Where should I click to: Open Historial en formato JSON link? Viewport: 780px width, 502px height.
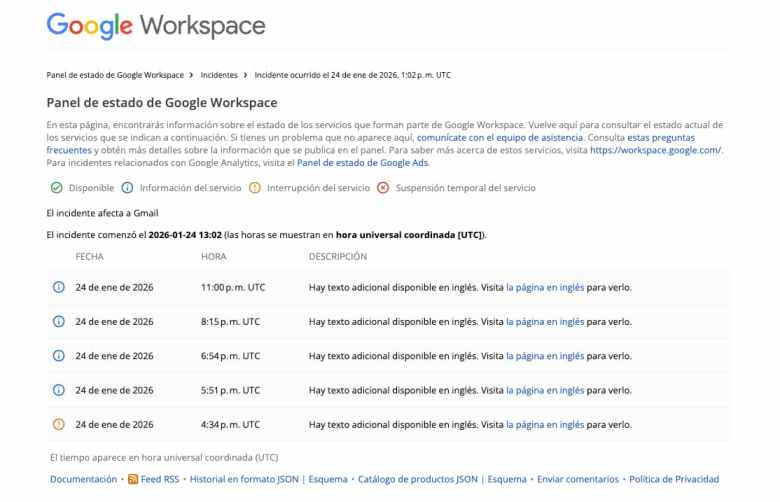244,480
